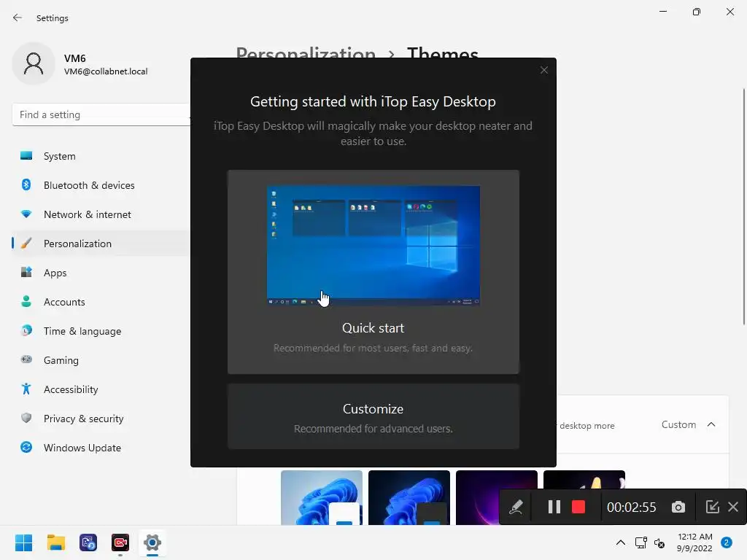Open the Windows Start menu
This screenshot has width=747, height=560.
23,542
